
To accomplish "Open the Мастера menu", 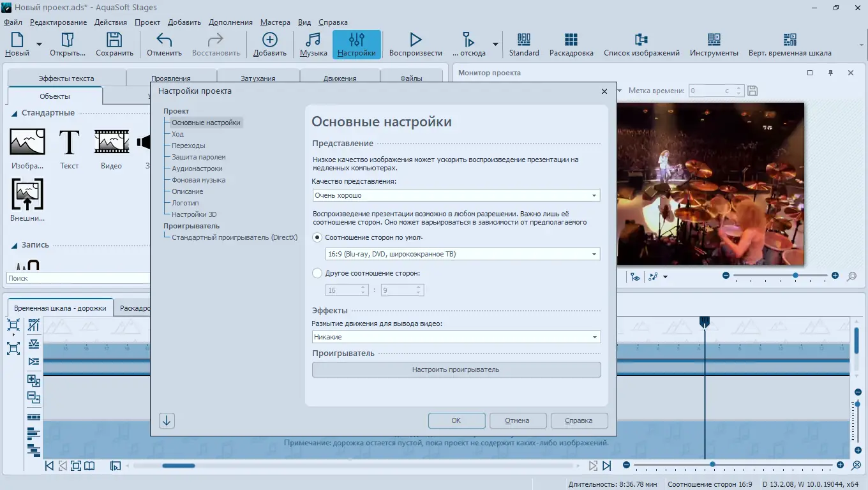I will pos(275,22).
